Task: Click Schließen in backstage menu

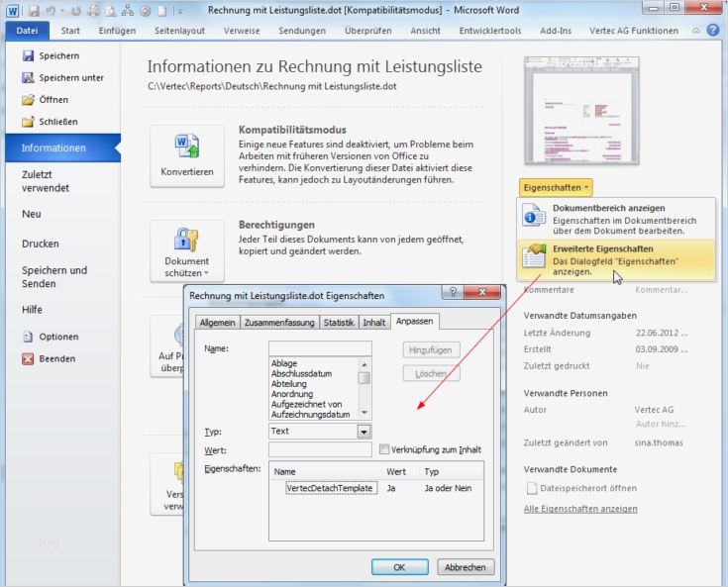Action: pyautogui.click(x=50, y=122)
